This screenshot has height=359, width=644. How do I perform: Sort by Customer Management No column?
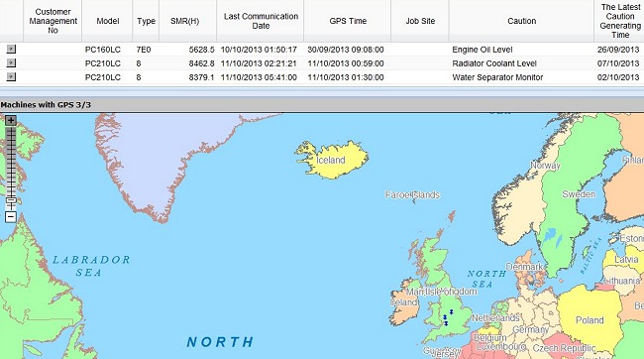point(53,21)
